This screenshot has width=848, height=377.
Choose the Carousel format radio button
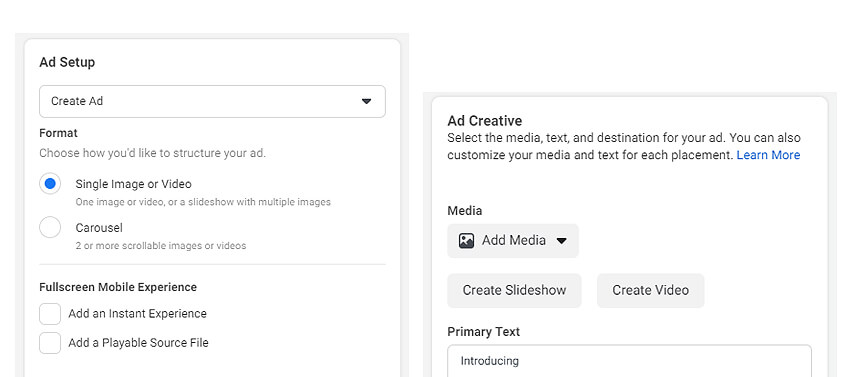[x=50, y=227]
